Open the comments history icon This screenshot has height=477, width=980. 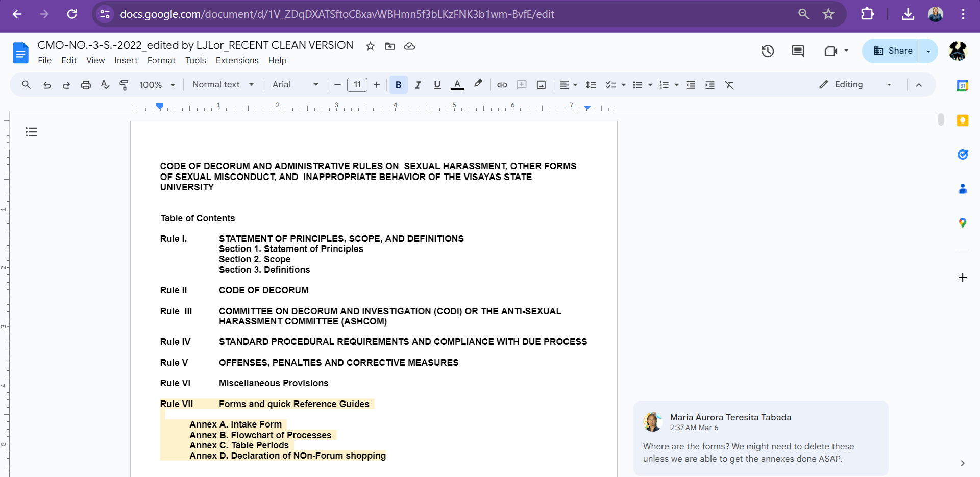click(x=798, y=51)
